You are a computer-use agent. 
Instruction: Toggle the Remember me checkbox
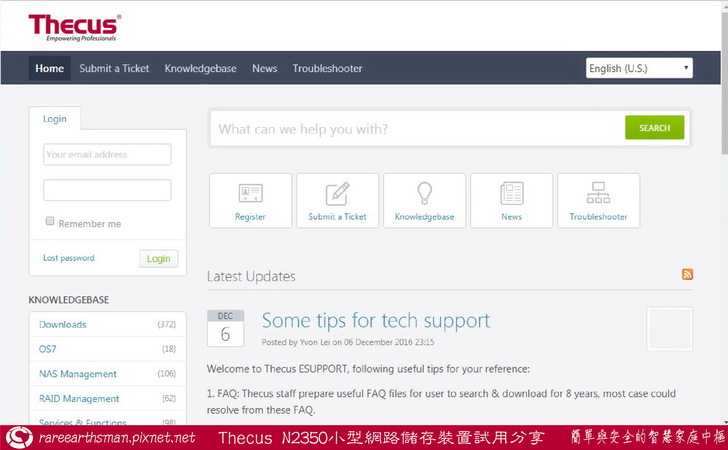point(50,221)
